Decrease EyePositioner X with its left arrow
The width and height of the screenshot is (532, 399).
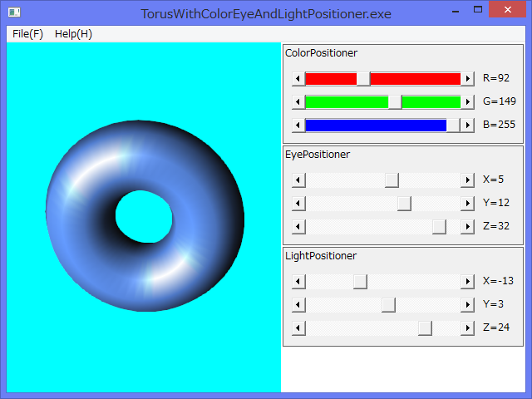tap(298, 180)
